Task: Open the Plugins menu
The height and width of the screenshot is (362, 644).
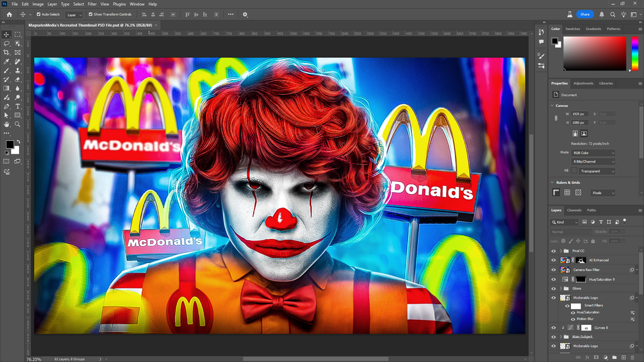Action: [x=119, y=4]
